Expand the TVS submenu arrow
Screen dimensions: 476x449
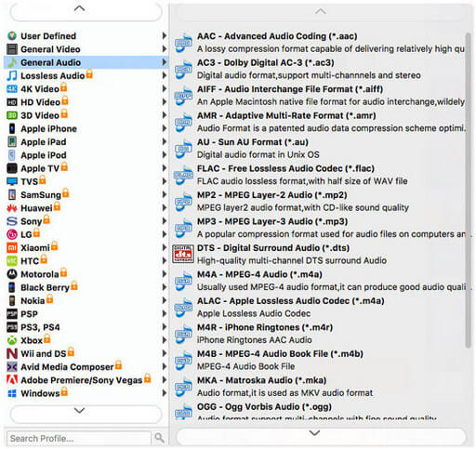click(x=165, y=181)
